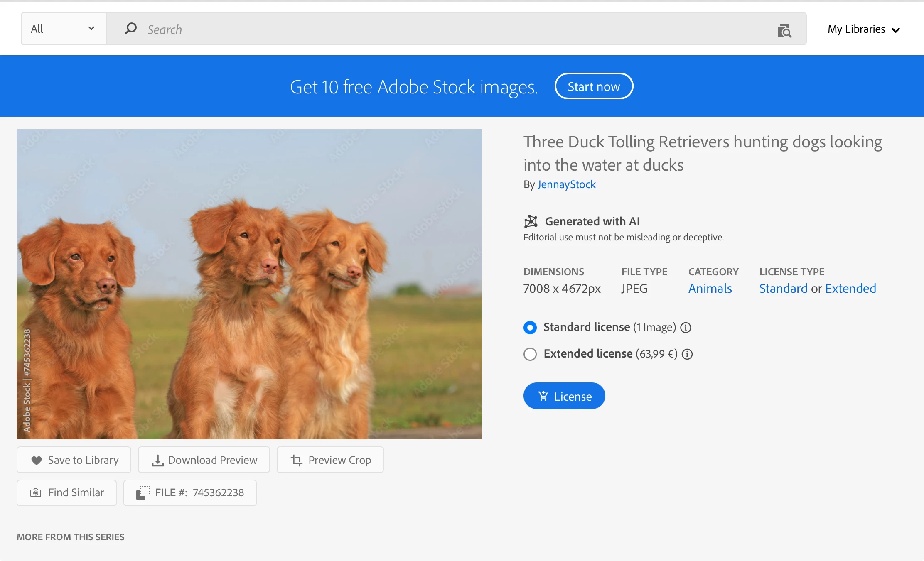Click the magnifying glass search icon

(x=130, y=29)
